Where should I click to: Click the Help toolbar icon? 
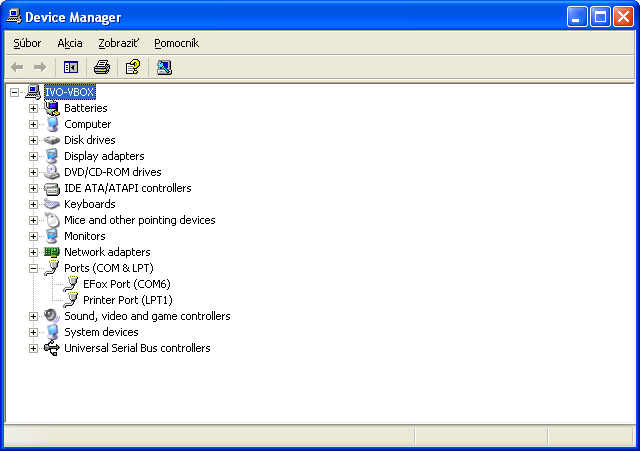coord(132,67)
